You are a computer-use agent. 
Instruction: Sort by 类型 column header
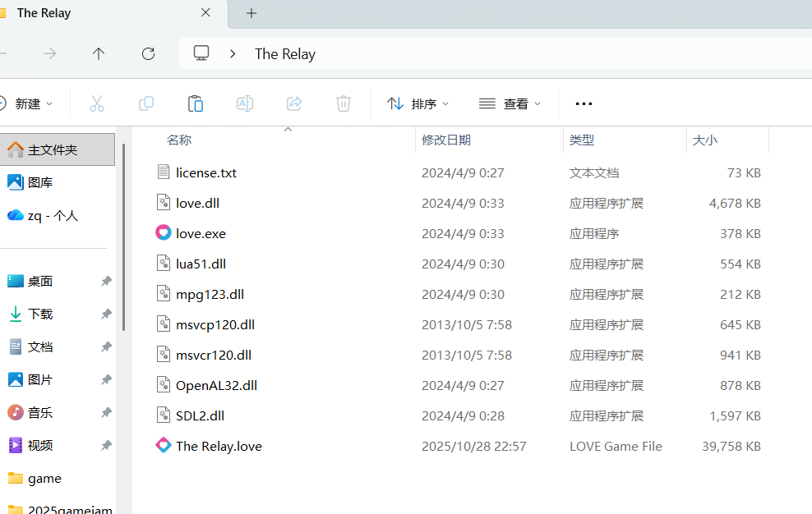coord(582,140)
